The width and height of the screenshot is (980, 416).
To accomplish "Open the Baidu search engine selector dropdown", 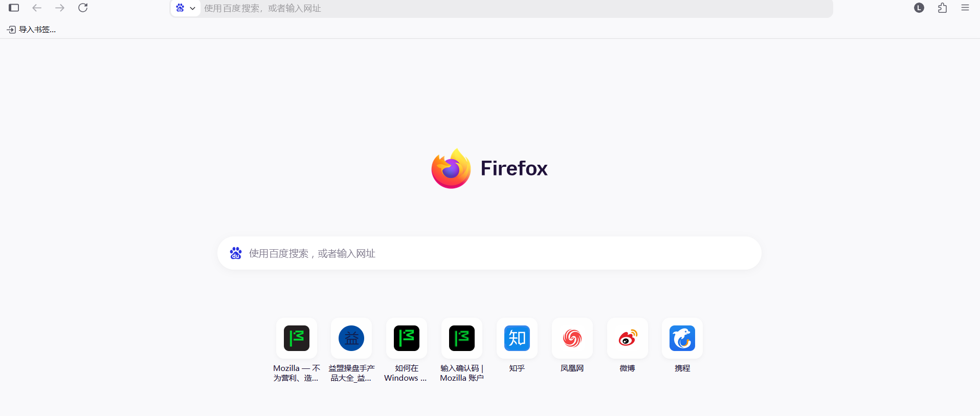I will coord(185,8).
